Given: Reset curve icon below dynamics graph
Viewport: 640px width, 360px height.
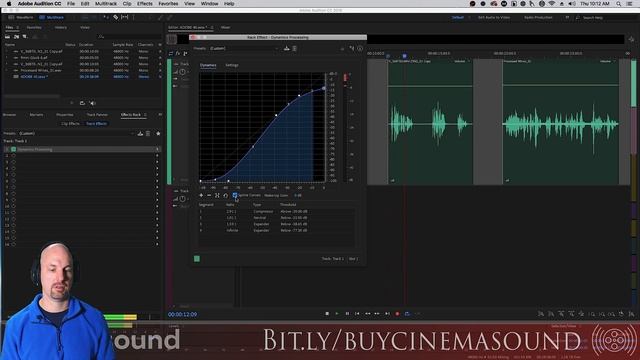Looking at the screenshot, I should click(x=225, y=196).
